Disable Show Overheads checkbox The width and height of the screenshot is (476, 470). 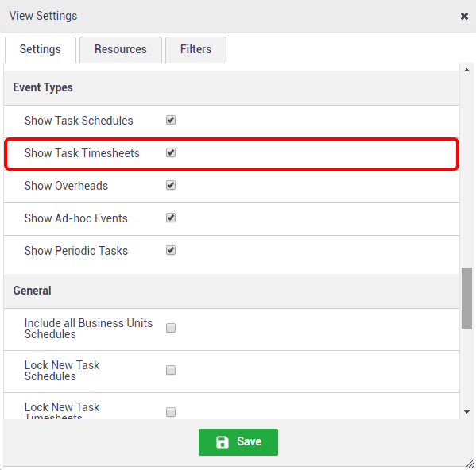tap(171, 185)
